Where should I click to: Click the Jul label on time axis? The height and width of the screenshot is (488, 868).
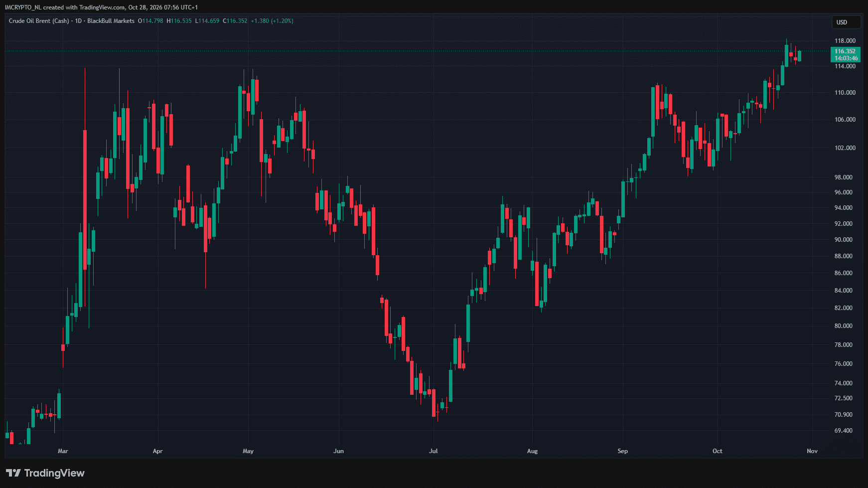(x=434, y=451)
